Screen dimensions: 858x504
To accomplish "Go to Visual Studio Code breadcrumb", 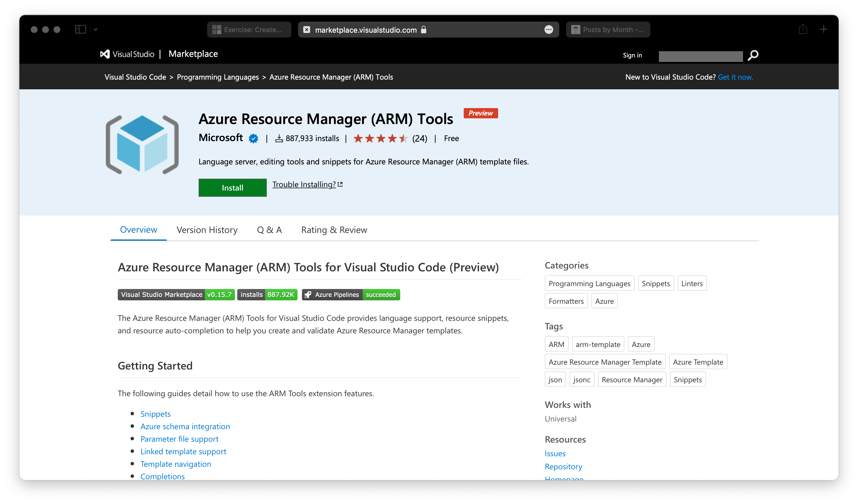I will click(135, 77).
